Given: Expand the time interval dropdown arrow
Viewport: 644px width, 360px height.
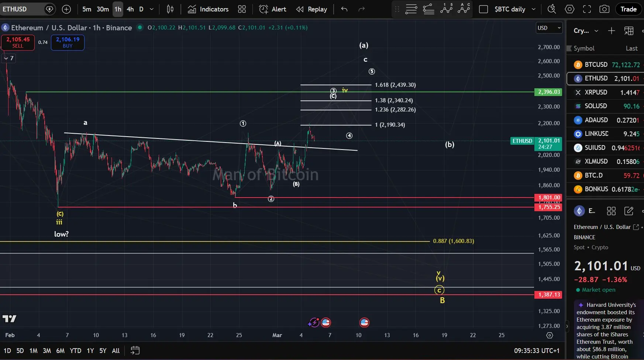Looking at the screenshot, I should pos(152,9).
